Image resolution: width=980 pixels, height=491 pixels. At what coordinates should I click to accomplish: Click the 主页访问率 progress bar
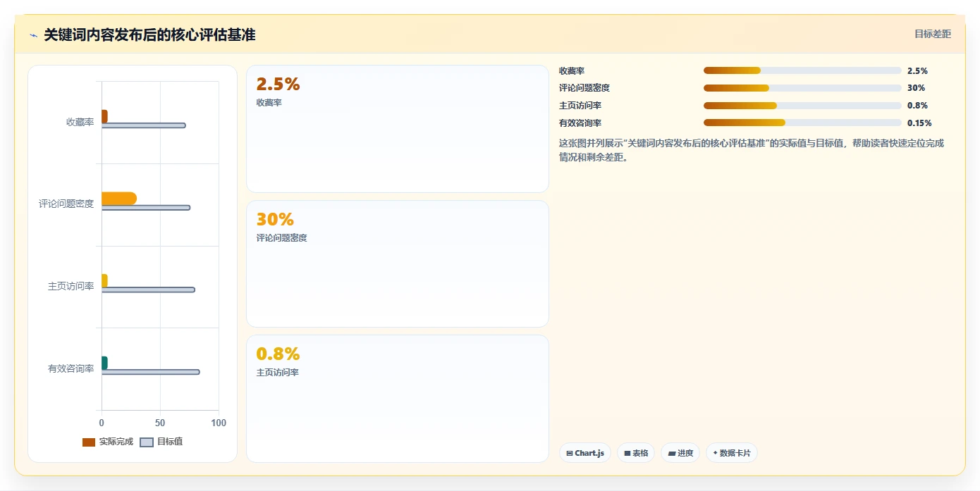(802, 106)
